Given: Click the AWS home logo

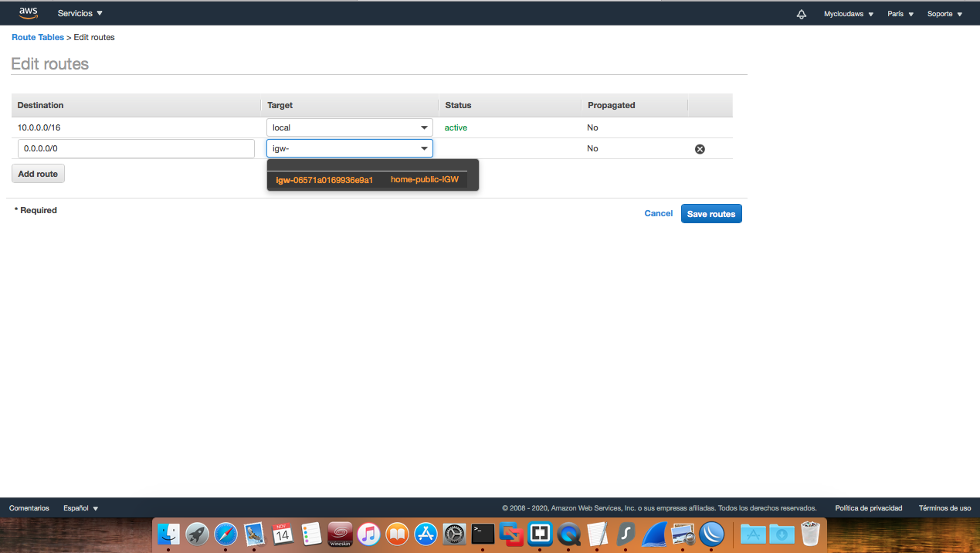Looking at the screenshot, I should (x=28, y=12).
